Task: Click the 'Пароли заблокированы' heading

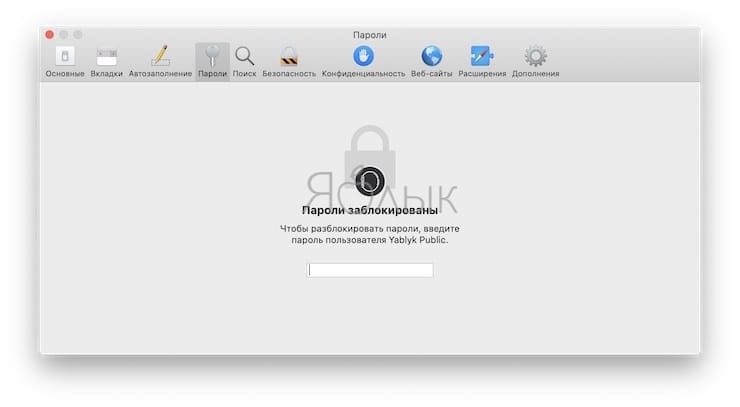Action: [x=370, y=210]
